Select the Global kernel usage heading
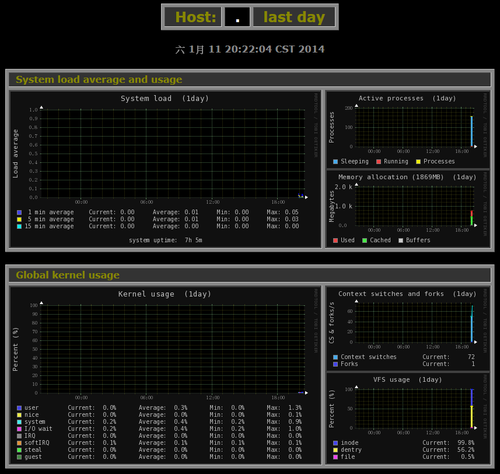The image size is (500, 474). click(x=68, y=275)
